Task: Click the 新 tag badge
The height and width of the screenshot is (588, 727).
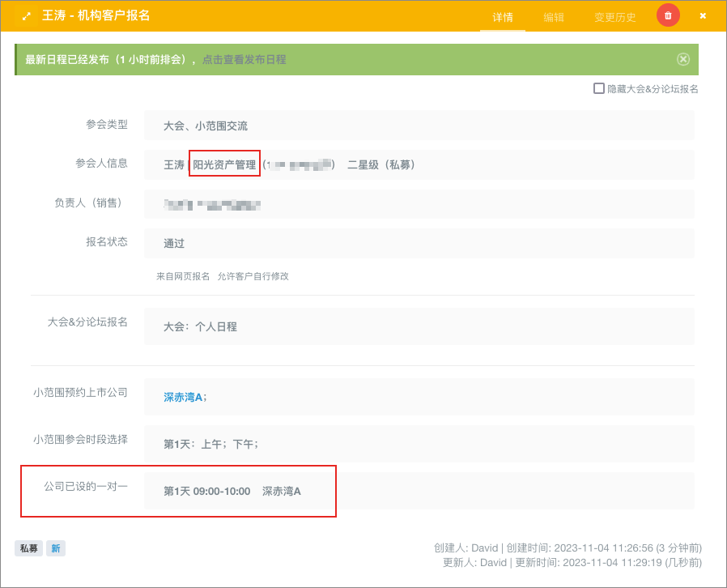Action: (x=55, y=548)
